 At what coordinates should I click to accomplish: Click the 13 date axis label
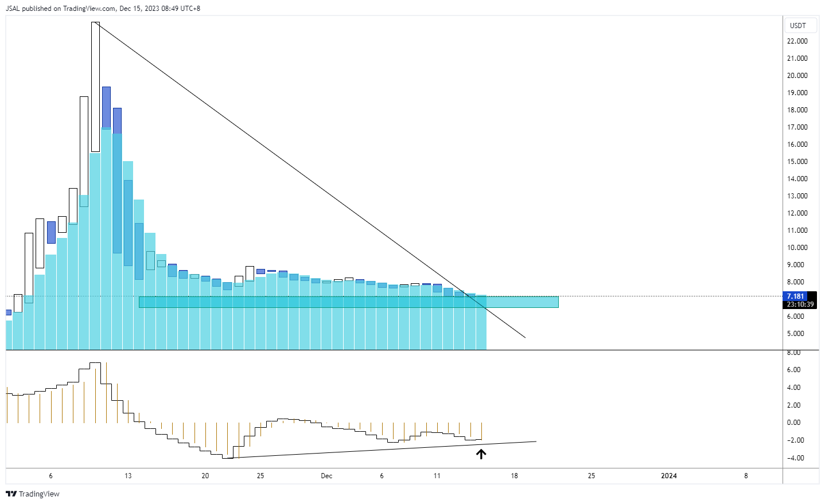pos(128,476)
